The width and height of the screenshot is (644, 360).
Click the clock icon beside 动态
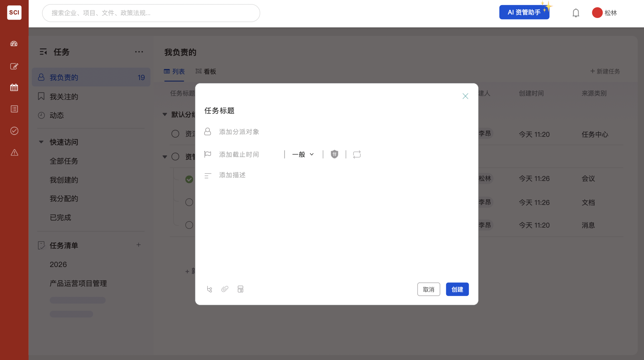pos(41,115)
